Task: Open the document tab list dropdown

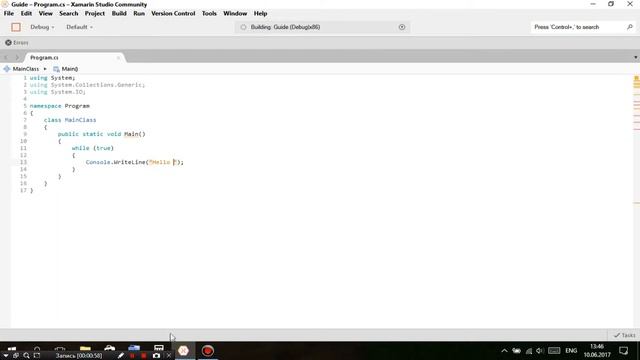Action: click(636, 58)
